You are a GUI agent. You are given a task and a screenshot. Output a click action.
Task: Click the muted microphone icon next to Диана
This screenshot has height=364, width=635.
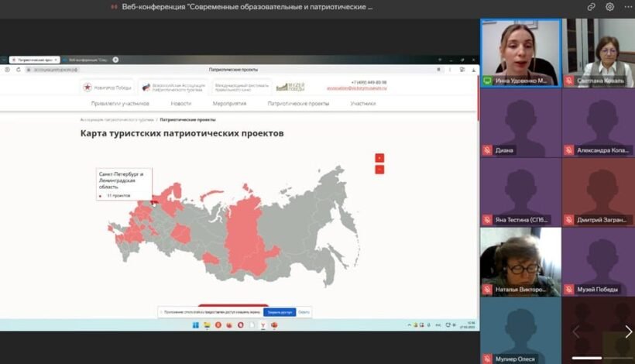point(488,150)
